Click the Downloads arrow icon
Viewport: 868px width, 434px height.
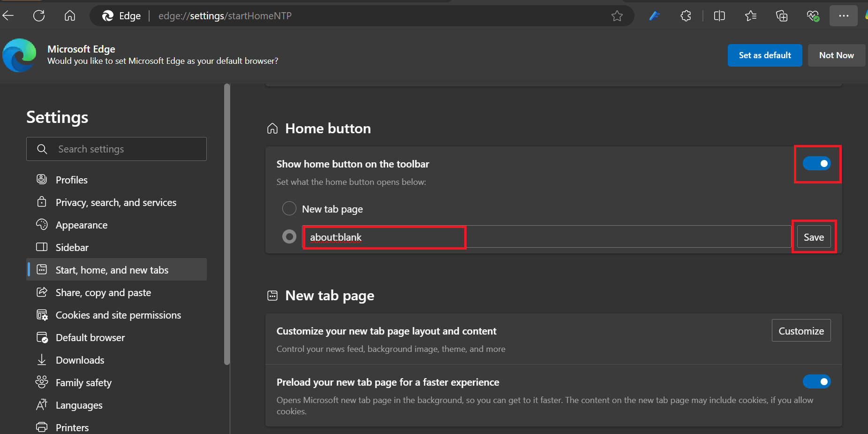[42, 360]
